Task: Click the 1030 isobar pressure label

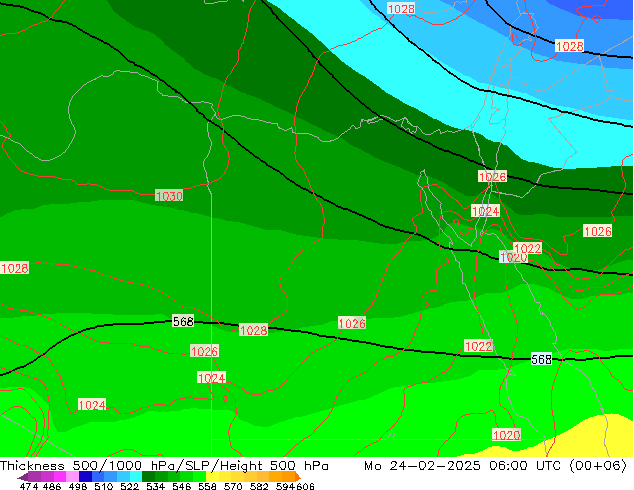Action: click(169, 196)
